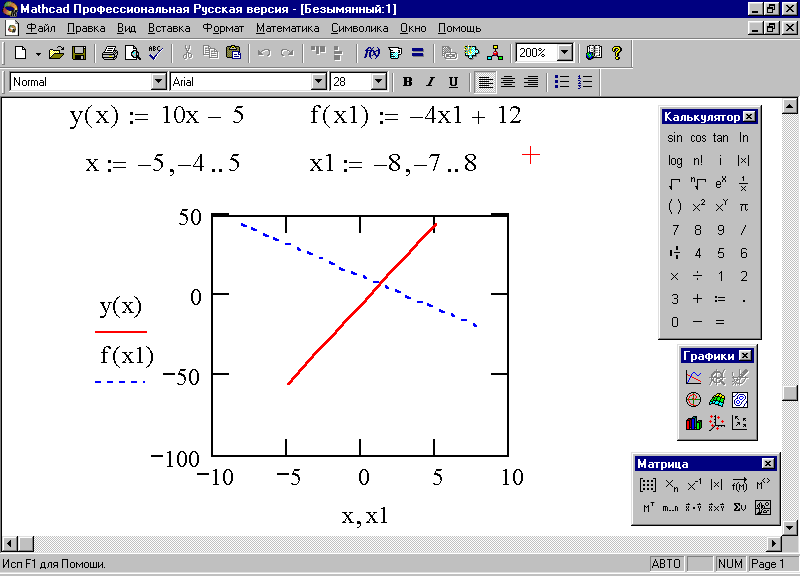The height and width of the screenshot is (576, 800).
Task: Save the worksheet with the diskette icon
Action: click(x=79, y=53)
